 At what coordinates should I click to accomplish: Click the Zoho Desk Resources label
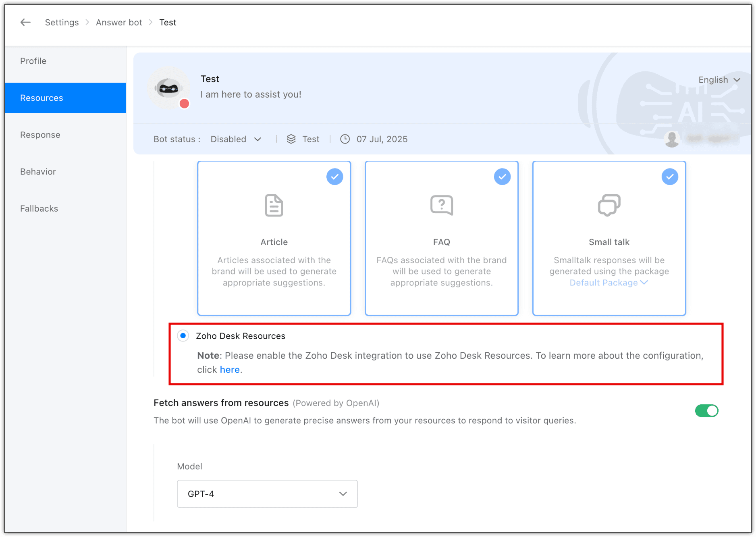241,336
